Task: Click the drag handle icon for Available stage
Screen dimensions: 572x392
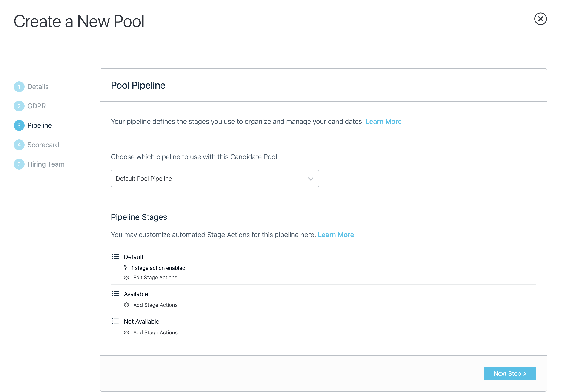Action: [115, 293]
